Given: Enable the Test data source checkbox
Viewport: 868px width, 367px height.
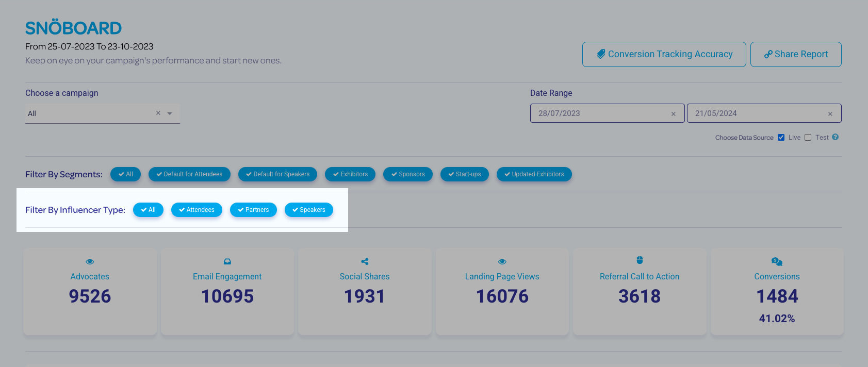Looking at the screenshot, I should point(808,138).
